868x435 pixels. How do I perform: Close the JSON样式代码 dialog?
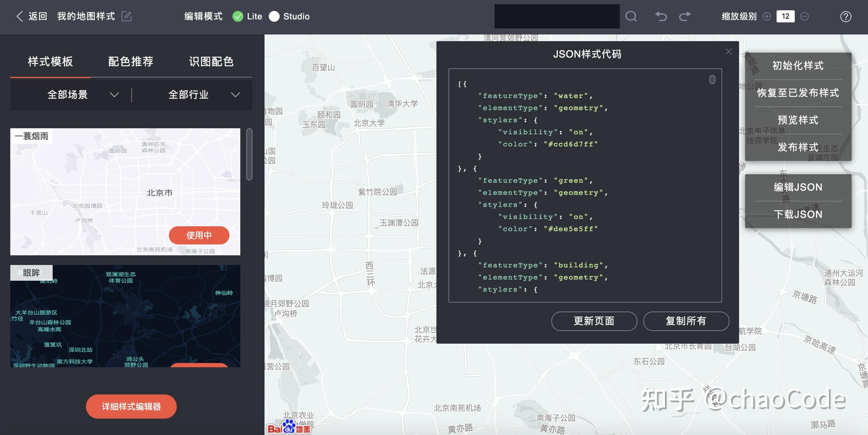pos(729,51)
